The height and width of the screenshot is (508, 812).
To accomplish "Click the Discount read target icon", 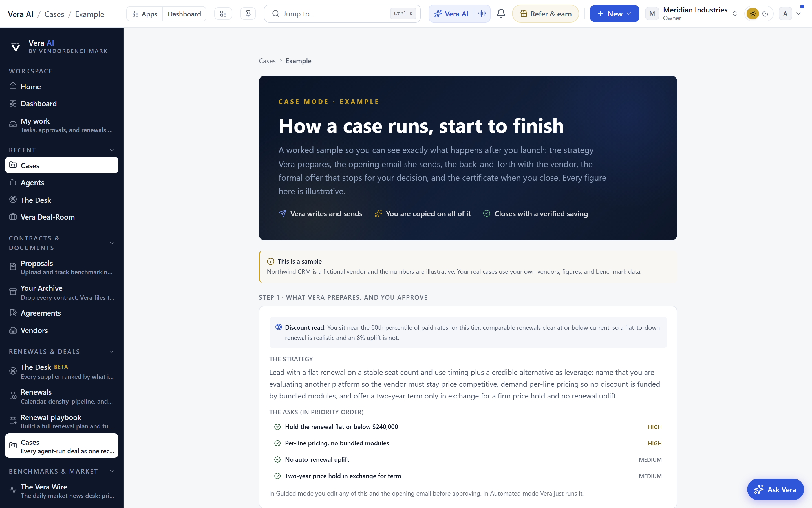I will [x=279, y=327].
